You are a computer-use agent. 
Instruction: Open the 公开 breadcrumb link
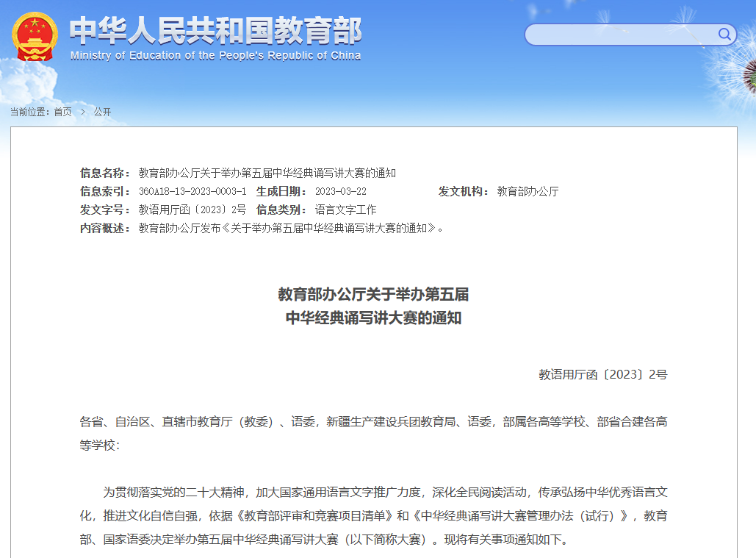pyautogui.click(x=102, y=112)
